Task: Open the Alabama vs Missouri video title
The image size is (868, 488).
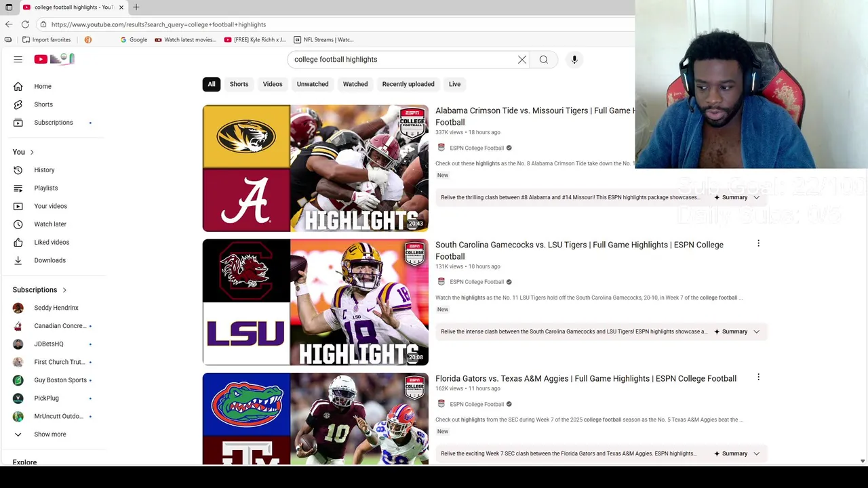Action: point(535,117)
